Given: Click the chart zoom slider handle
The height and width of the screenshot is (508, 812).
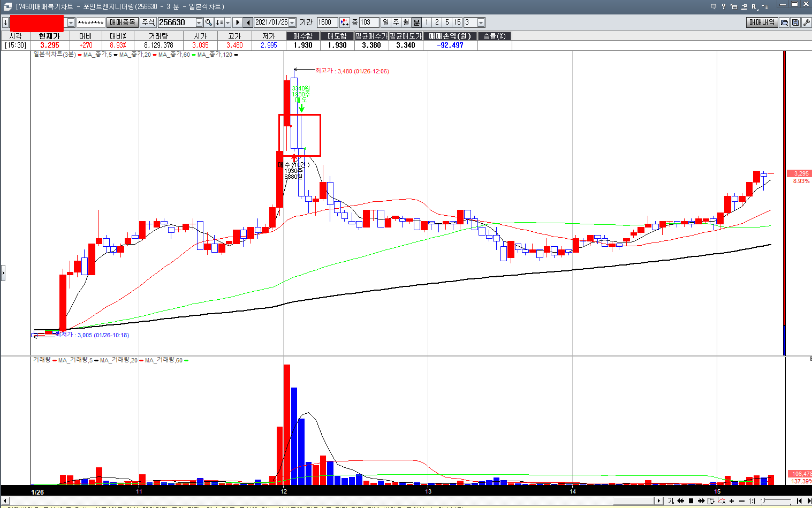Looking at the screenshot, I should (763, 501).
